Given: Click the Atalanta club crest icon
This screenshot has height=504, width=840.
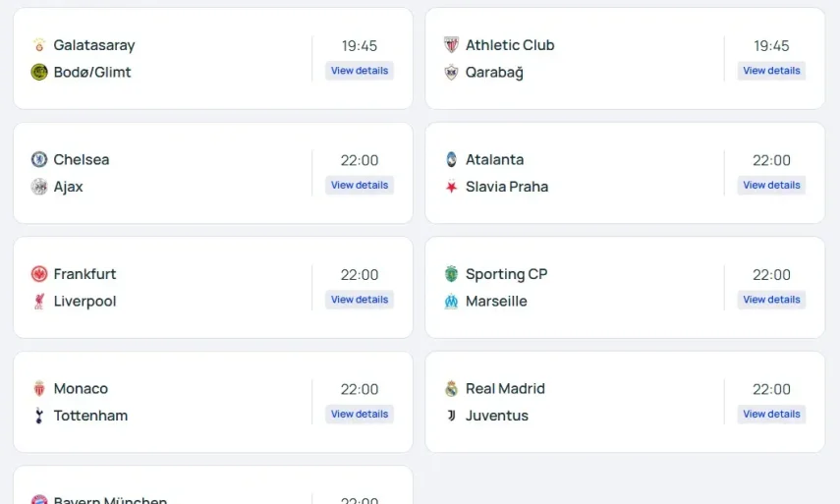Looking at the screenshot, I should click(x=451, y=159).
